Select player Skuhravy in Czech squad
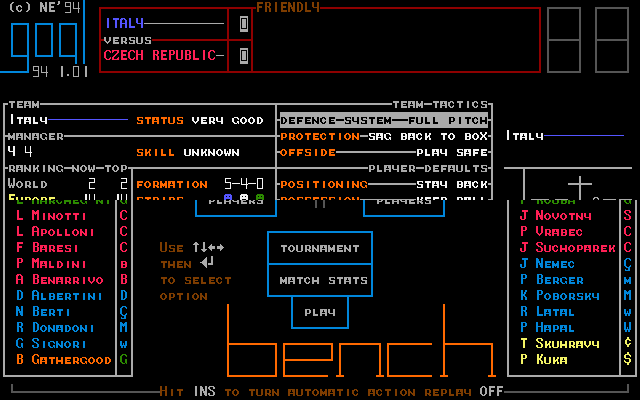Image resolution: width=640 pixels, height=400 pixels. tap(560, 343)
